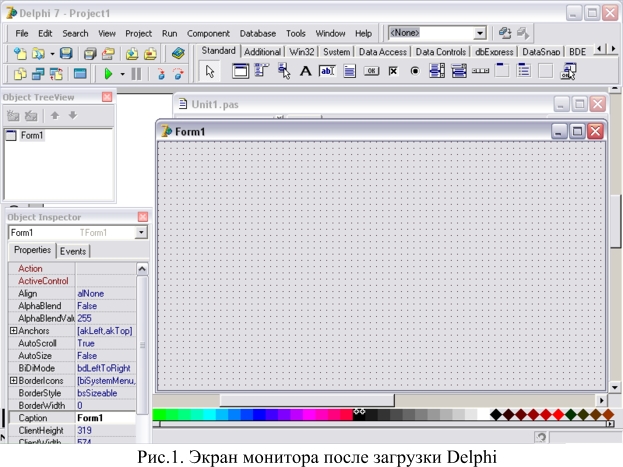Viewport: 623px width, 467px height.
Task: Click the Save current desktop icon
Action: pyautogui.click(x=505, y=33)
